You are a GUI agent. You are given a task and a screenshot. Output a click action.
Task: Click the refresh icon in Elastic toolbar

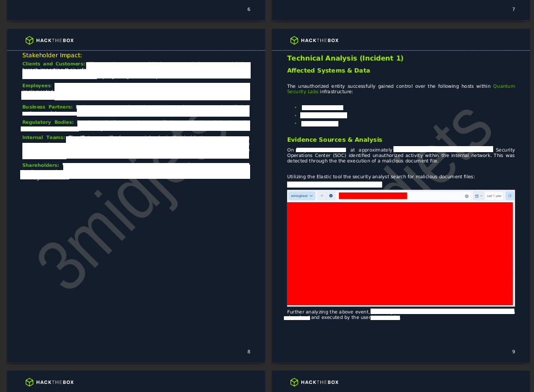509,196
